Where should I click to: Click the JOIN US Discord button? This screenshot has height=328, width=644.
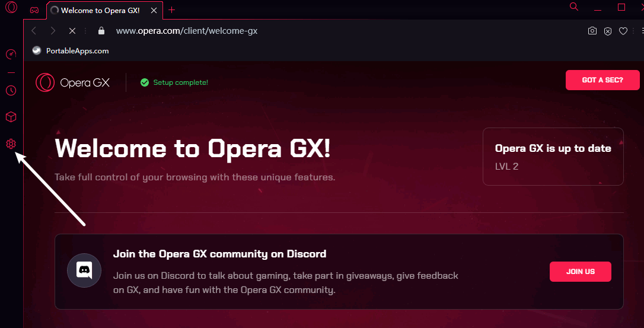coord(581,272)
